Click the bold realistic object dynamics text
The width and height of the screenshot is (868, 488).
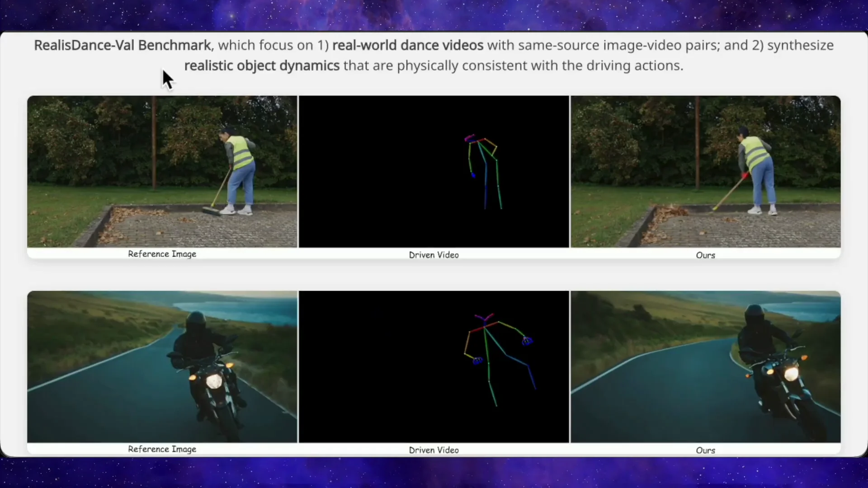point(261,66)
